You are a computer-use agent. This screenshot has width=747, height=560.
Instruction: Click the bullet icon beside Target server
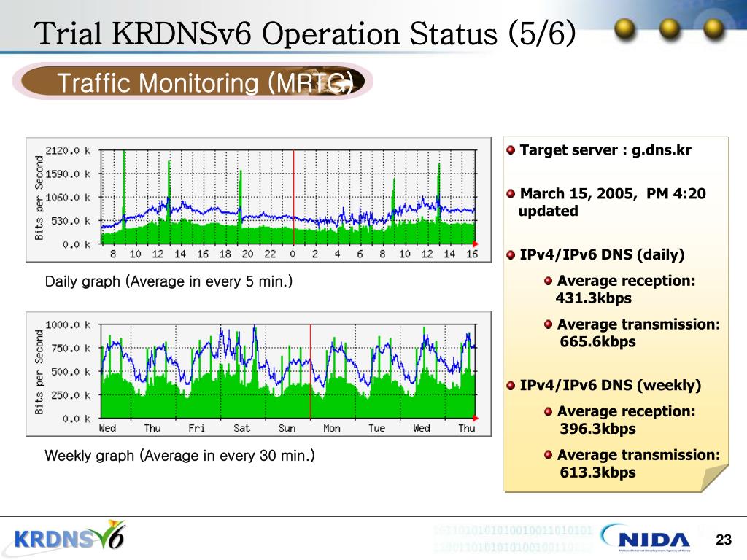click(511, 150)
